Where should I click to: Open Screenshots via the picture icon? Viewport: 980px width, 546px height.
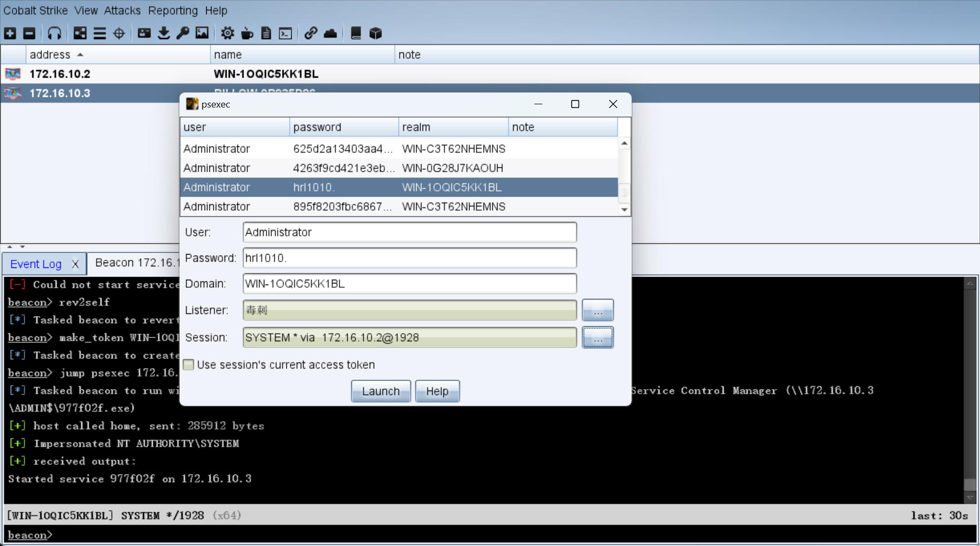202,33
